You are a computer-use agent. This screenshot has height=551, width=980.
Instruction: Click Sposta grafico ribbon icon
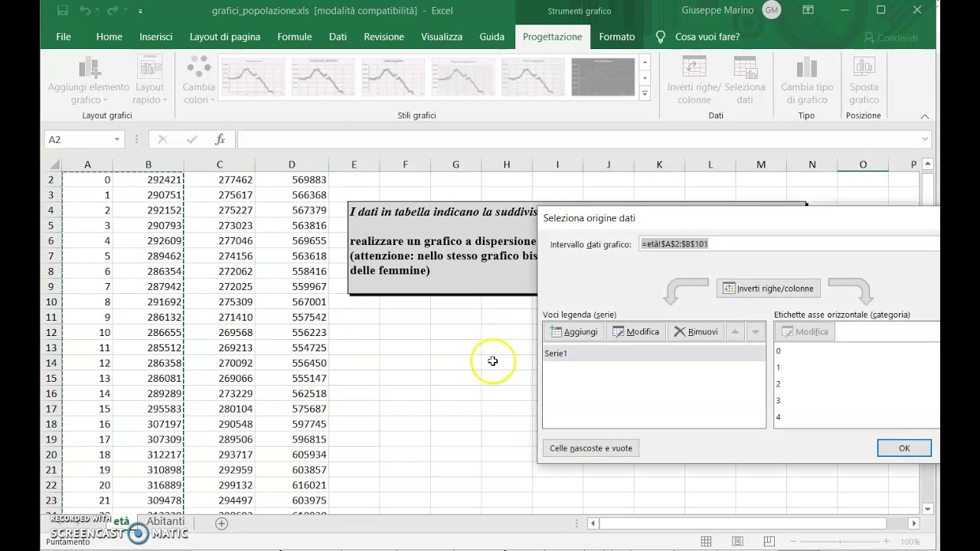coord(864,80)
